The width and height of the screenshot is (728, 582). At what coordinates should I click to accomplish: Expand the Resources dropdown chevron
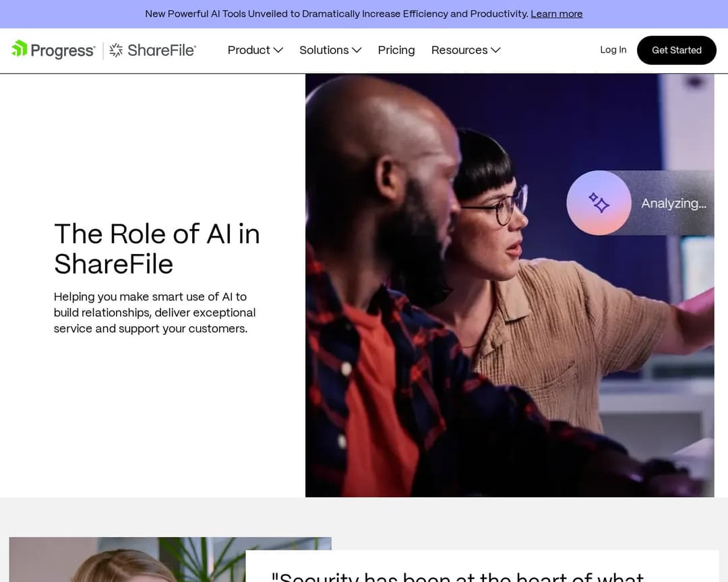click(496, 50)
